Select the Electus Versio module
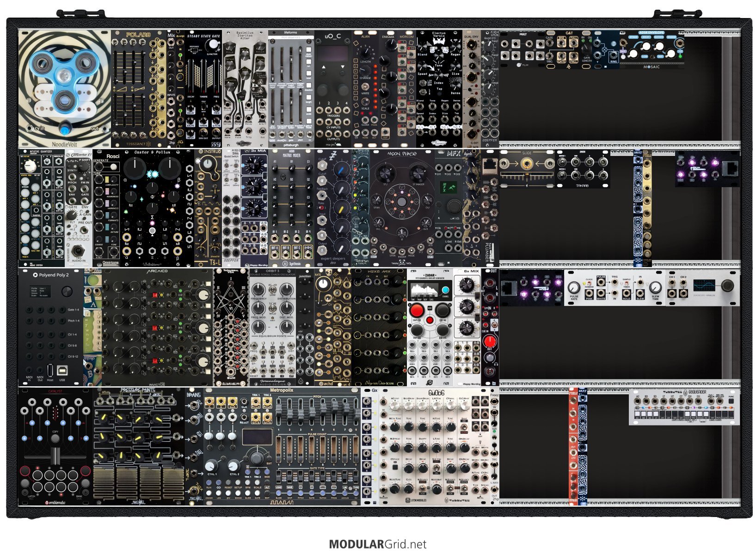This screenshot has width=756, height=554. 439,89
